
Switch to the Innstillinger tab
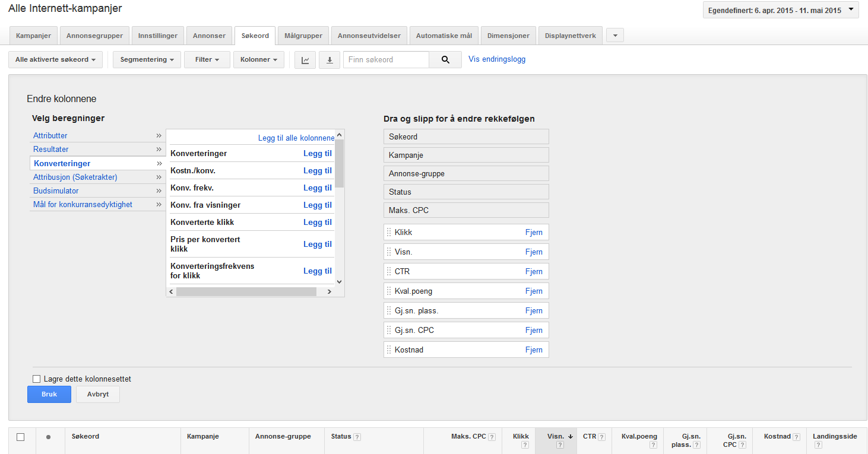coord(158,36)
